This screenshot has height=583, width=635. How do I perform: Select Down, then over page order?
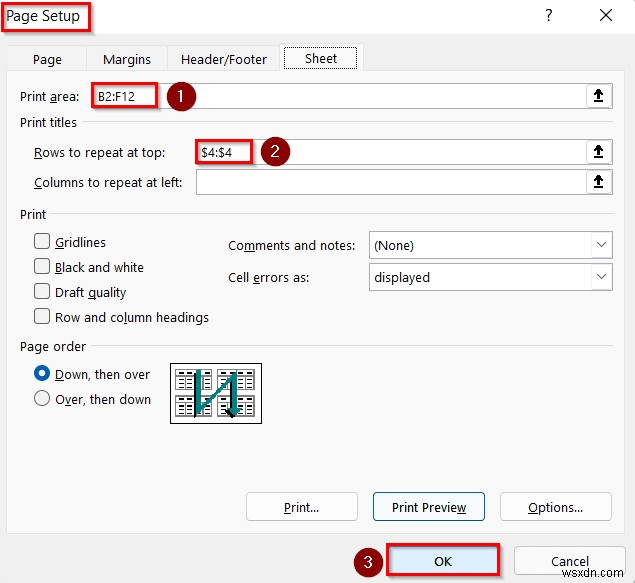(42, 373)
